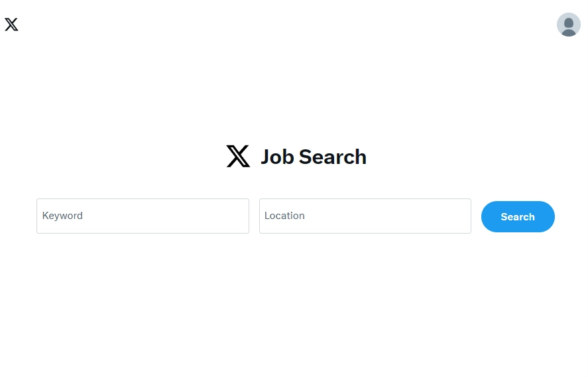588x379 pixels.
Task: Click the Location placeholder text
Action: click(284, 216)
